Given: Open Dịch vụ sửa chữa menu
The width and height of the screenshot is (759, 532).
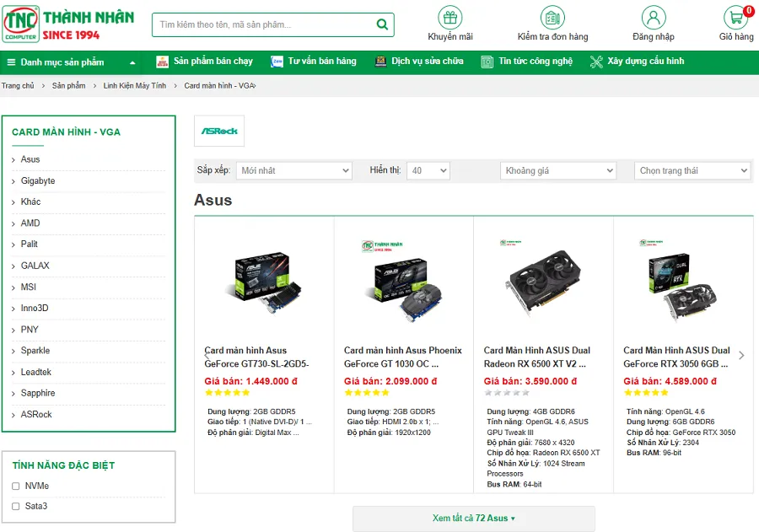Looking at the screenshot, I should coord(428,61).
